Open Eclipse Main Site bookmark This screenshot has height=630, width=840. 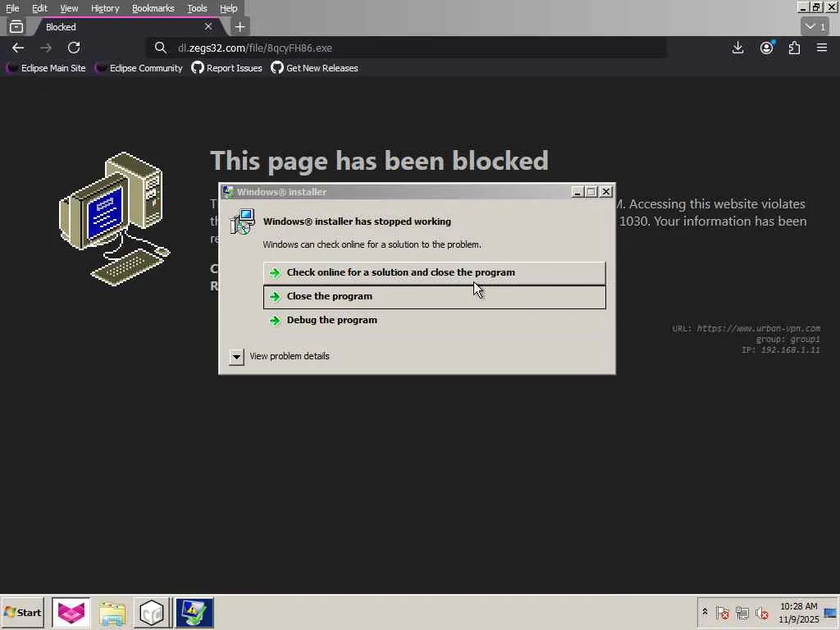tap(46, 68)
